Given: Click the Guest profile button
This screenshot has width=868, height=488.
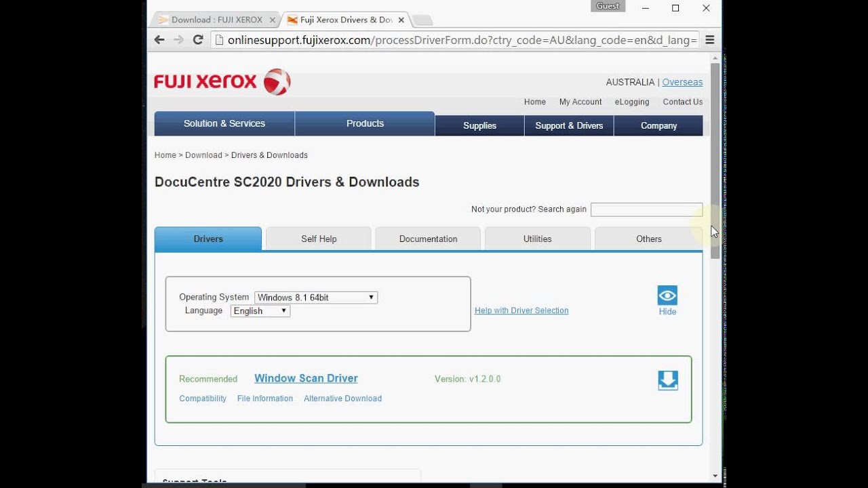Looking at the screenshot, I should point(608,6).
